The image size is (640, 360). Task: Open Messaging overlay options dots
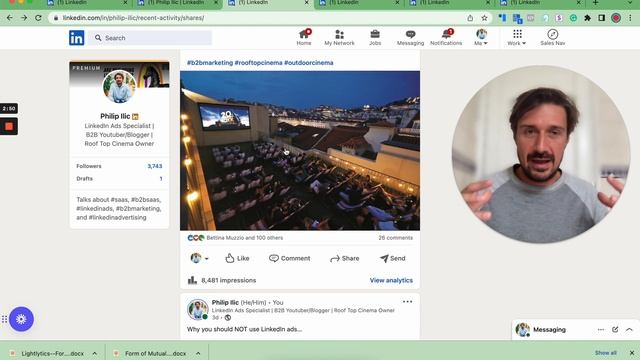pyautogui.click(x=600, y=329)
